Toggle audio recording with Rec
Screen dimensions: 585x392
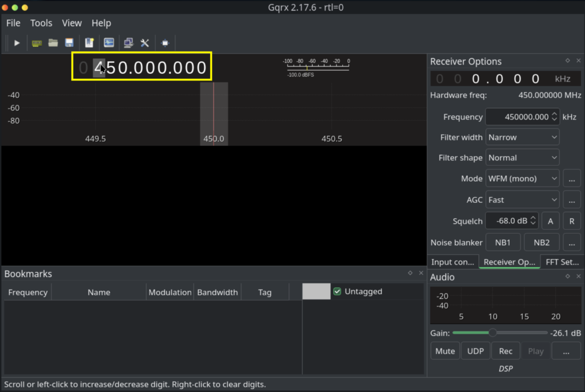pyautogui.click(x=506, y=351)
